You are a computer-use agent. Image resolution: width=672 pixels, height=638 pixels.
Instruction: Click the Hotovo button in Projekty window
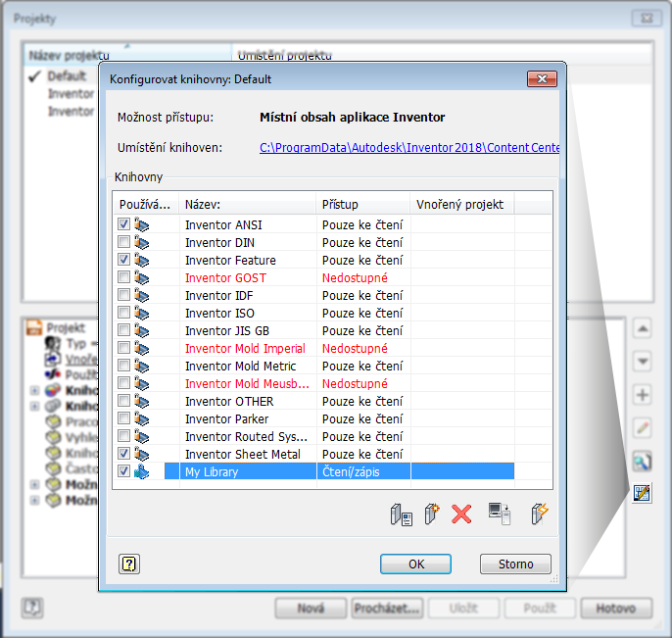[616, 608]
